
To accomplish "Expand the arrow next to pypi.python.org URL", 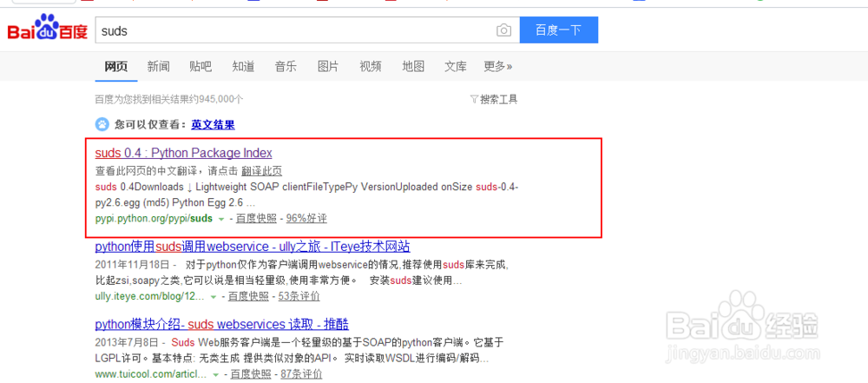I will pos(220,219).
